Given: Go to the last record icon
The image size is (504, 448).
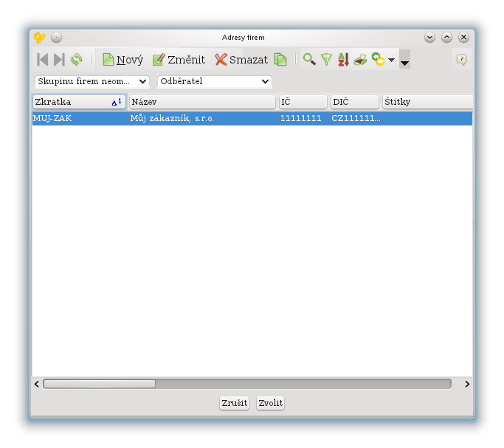Looking at the screenshot, I should (x=59, y=60).
